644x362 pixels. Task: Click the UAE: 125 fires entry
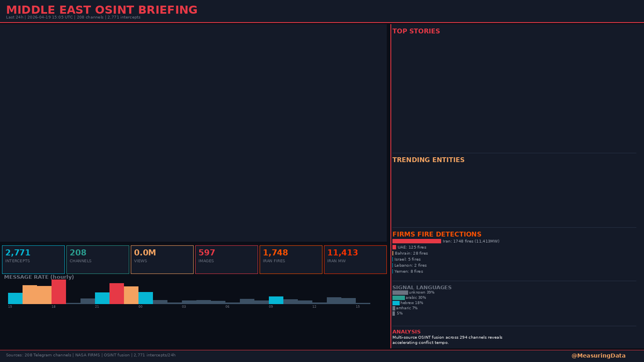tap(409, 247)
